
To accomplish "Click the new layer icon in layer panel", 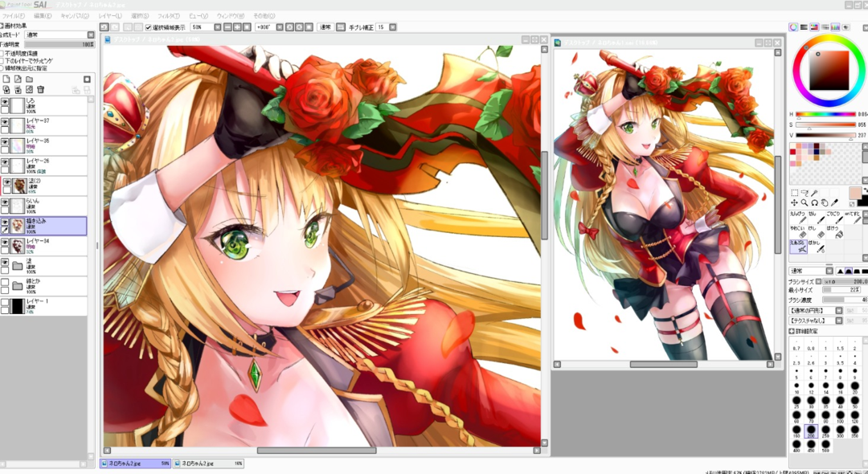I will (x=6, y=79).
